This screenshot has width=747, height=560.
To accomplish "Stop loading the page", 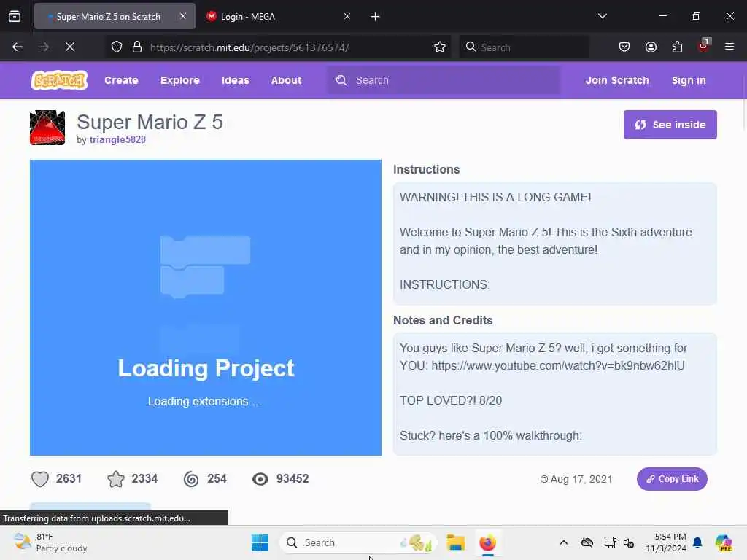I will click(69, 47).
